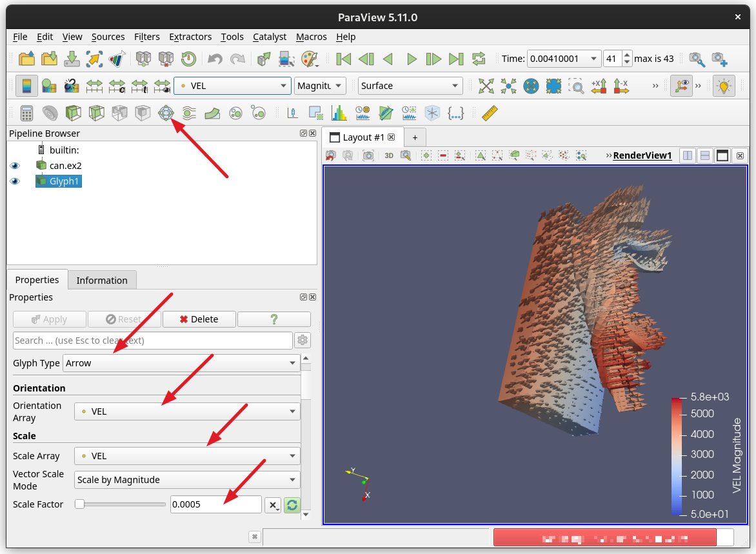The width and height of the screenshot is (756, 554).
Task: Click the properties panel scroll down arrow
Action: [x=306, y=515]
